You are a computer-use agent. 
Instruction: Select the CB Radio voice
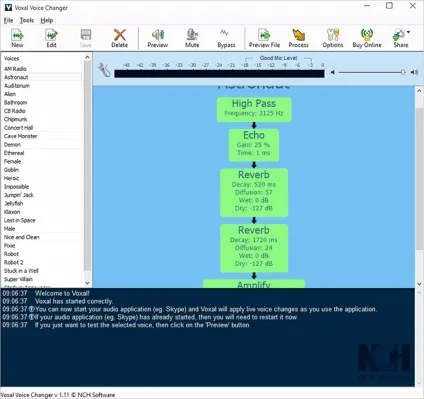[x=41, y=111]
